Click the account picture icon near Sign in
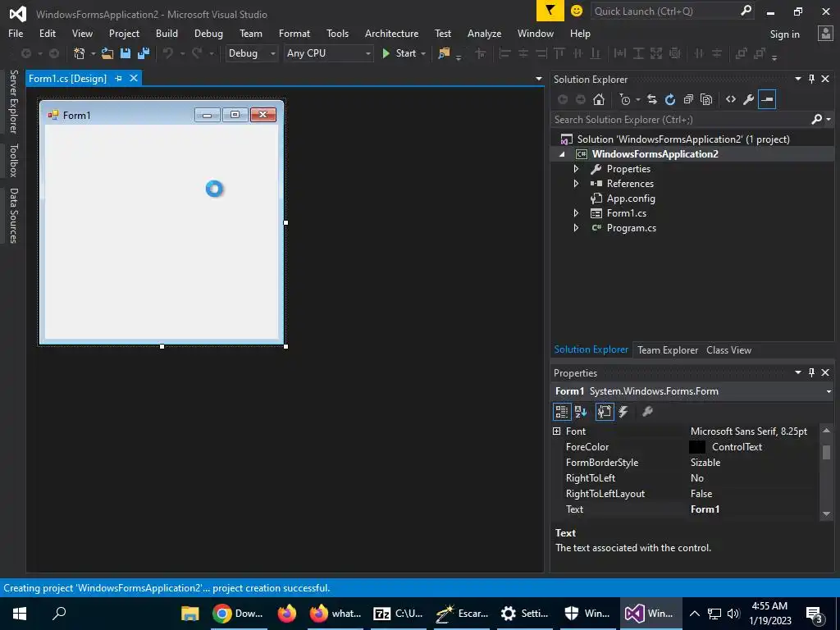 coord(825,33)
